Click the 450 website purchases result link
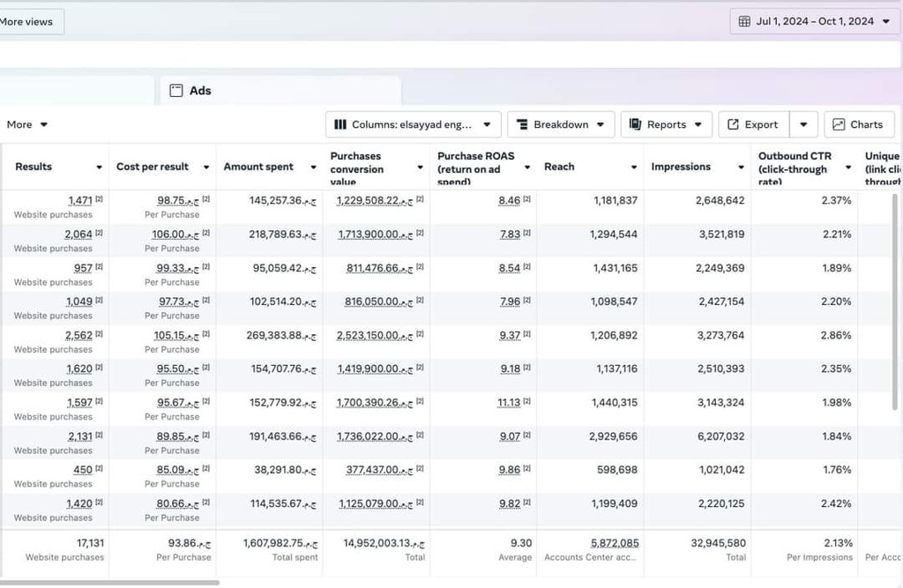Image resolution: width=903 pixels, height=588 pixels. (x=83, y=470)
